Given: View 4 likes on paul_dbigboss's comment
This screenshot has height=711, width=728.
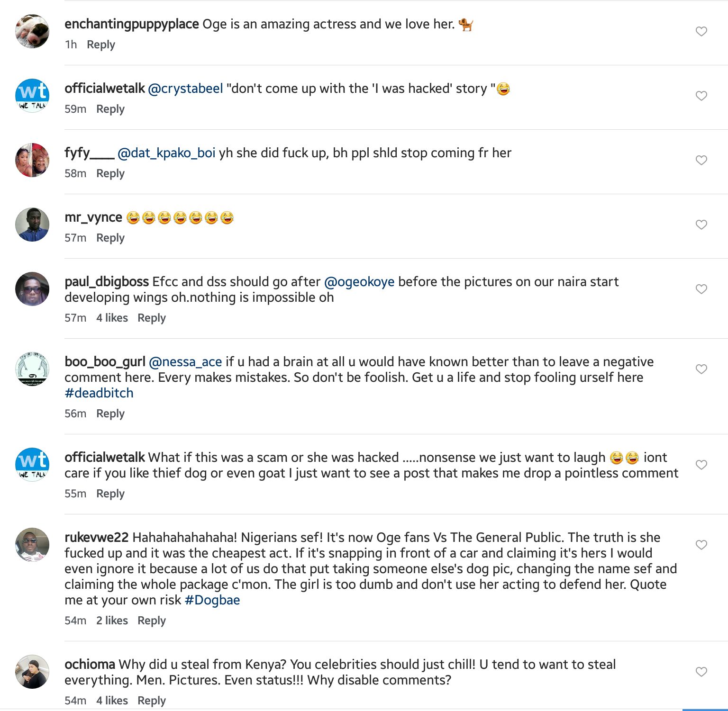Looking at the screenshot, I should pos(112,318).
